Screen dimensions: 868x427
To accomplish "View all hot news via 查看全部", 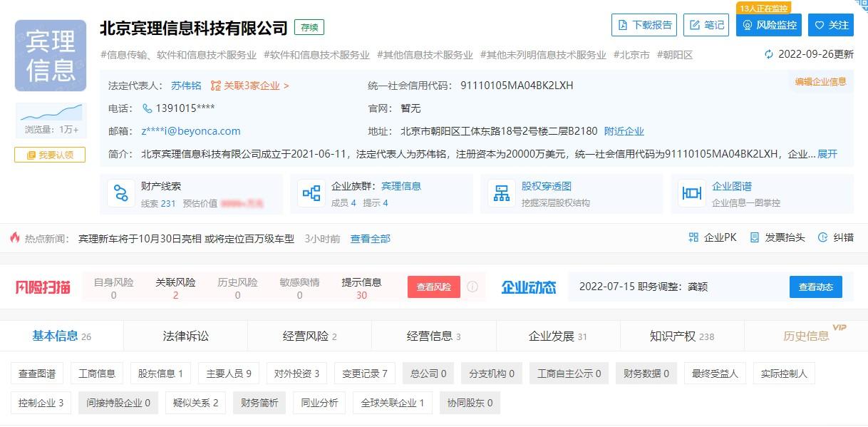I will (371, 239).
